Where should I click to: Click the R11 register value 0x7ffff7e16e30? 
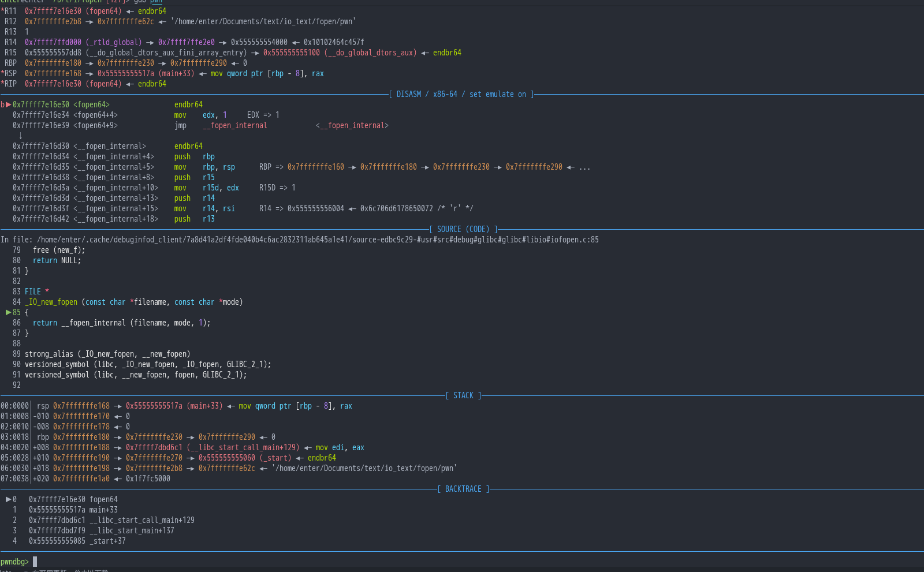click(x=53, y=11)
